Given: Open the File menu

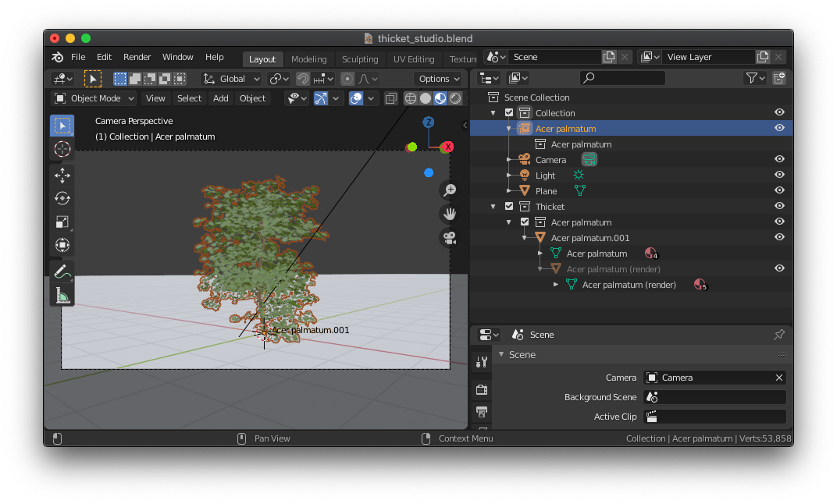Looking at the screenshot, I should click(x=78, y=57).
